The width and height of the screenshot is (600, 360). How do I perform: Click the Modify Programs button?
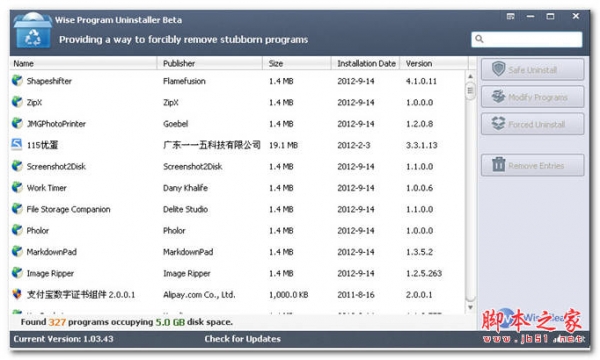point(532,97)
